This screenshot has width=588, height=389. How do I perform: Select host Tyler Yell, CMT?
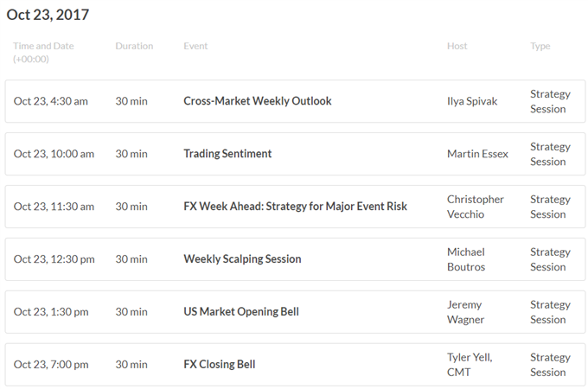click(470, 365)
